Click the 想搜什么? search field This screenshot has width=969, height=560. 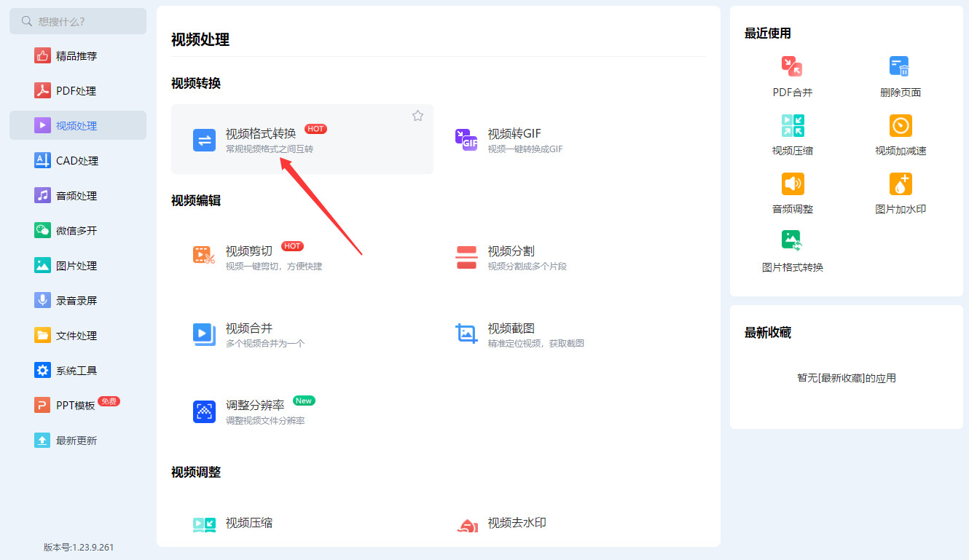click(78, 21)
